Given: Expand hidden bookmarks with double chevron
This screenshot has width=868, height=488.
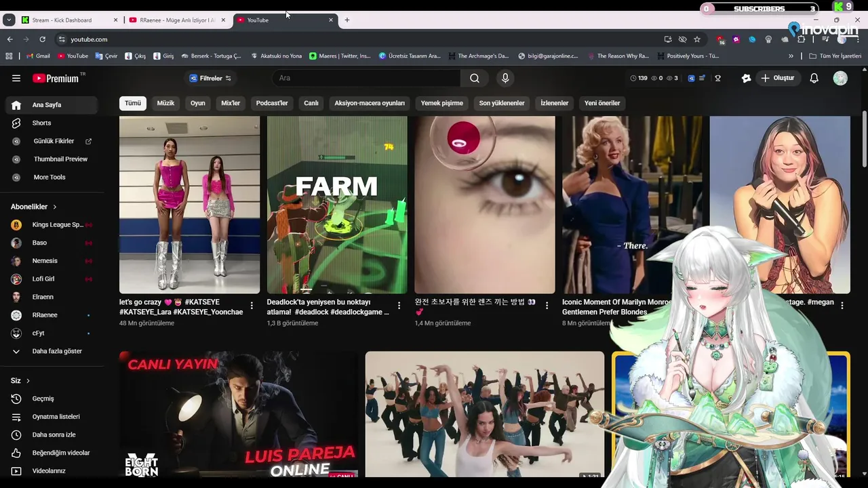Looking at the screenshot, I should click(791, 56).
